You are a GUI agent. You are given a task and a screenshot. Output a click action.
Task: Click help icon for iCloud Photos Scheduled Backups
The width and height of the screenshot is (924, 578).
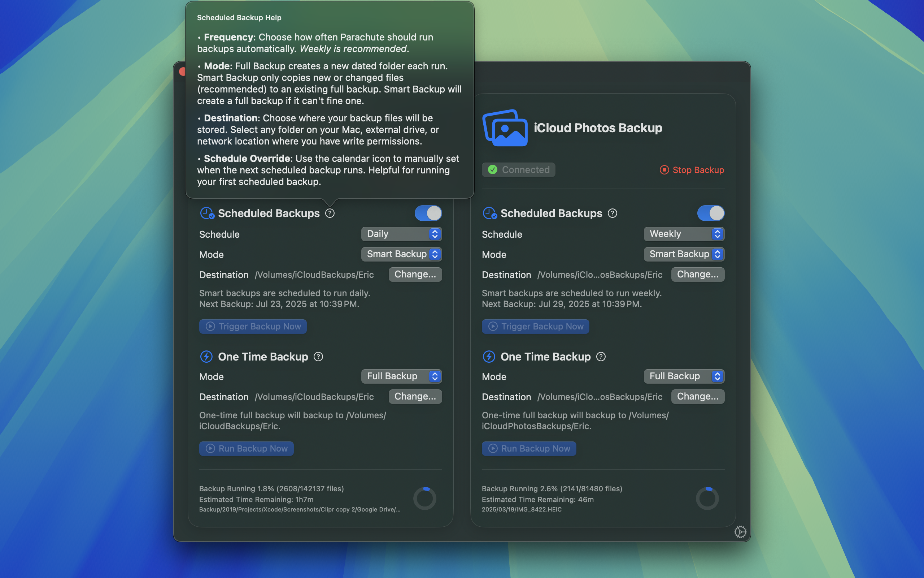point(613,213)
